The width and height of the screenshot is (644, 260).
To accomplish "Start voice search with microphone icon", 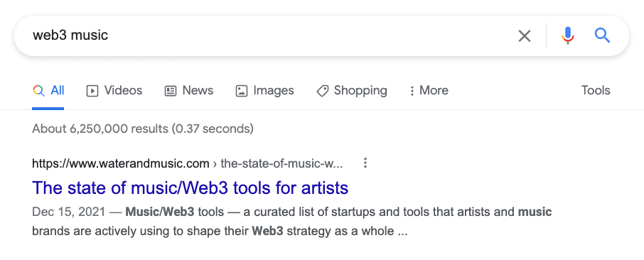I will (568, 36).
